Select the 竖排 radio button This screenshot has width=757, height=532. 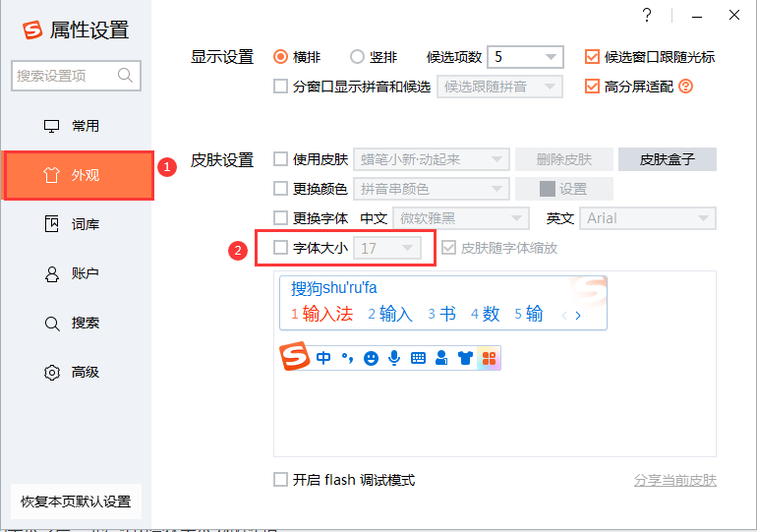[357, 57]
